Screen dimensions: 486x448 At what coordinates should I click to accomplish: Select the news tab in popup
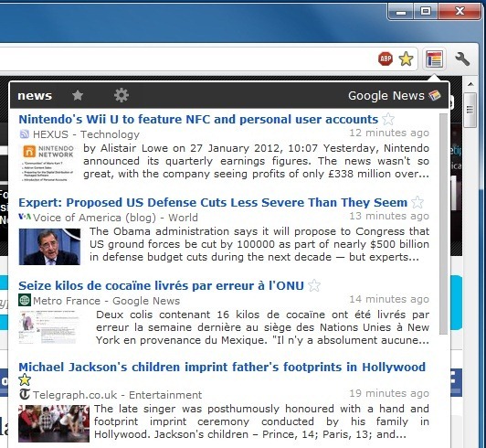pyautogui.click(x=35, y=96)
